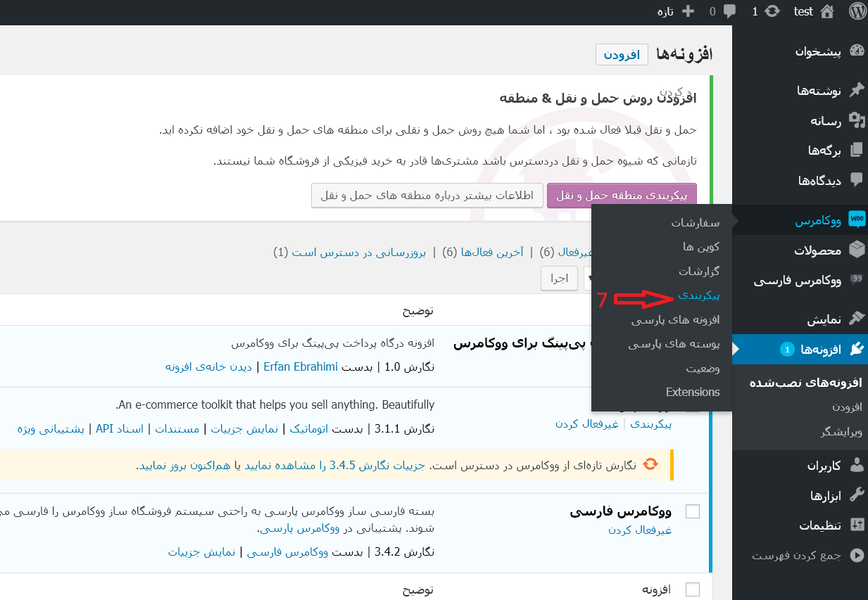The height and width of the screenshot is (600, 868).
Task: Click the تنظیمات sliders icon
Action: (x=856, y=525)
